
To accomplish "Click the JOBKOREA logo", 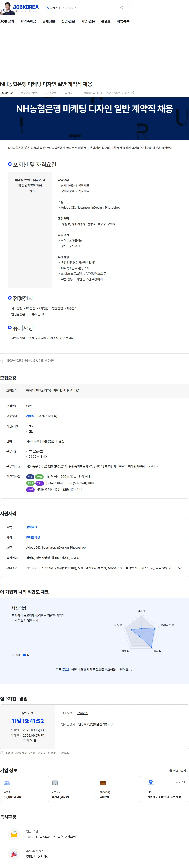I will [26, 7].
